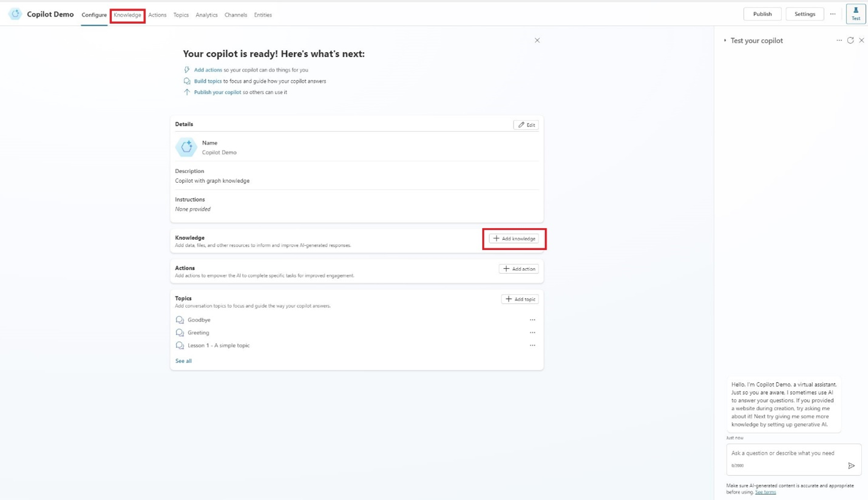Follow the Build topics link
Image resolution: width=868 pixels, height=500 pixels.
point(208,81)
